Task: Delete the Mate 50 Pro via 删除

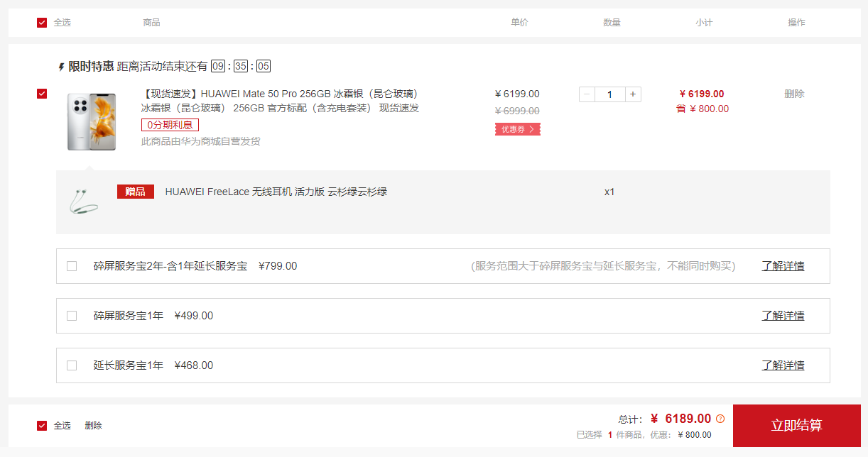Action: point(794,94)
